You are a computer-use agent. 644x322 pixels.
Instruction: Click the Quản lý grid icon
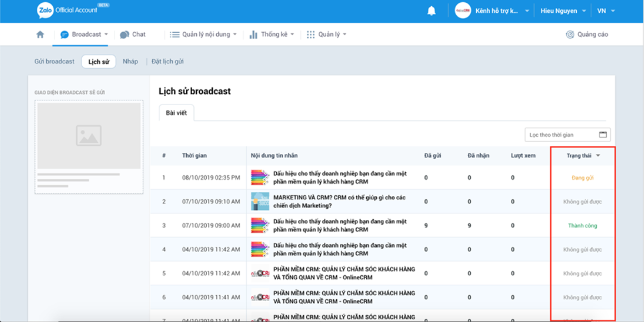[311, 34]
